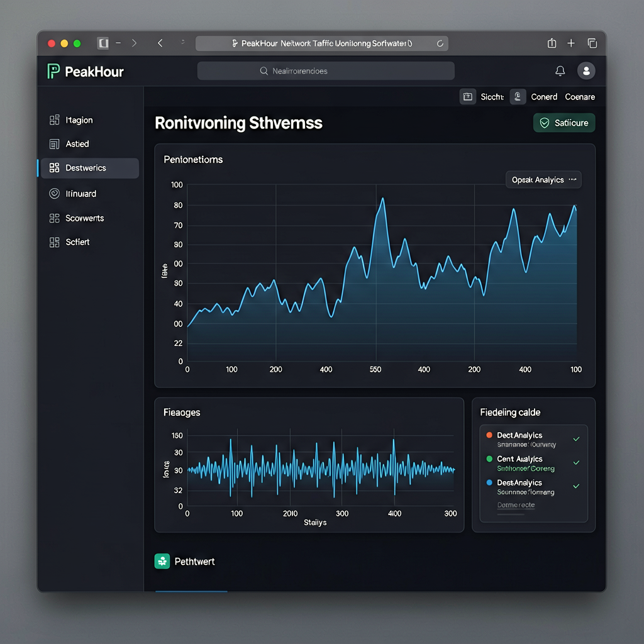Click the PeakHour brand name
This screenshot has height=644, width=644.
coord(94,72)
